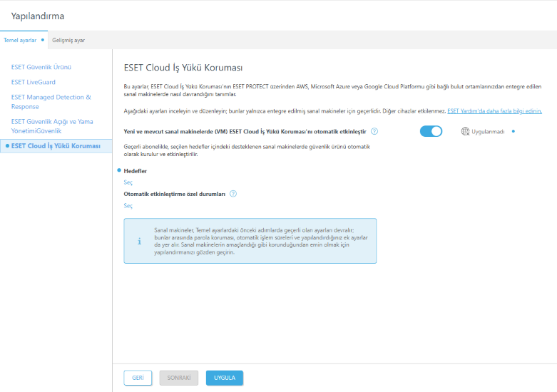
Task: Click the help icon beside the auto-enable VM setting
Action: click(374, 131)
